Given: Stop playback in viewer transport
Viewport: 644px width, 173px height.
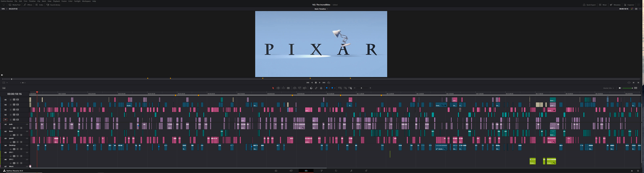Looking at the screenshot, I should point(316,82).
